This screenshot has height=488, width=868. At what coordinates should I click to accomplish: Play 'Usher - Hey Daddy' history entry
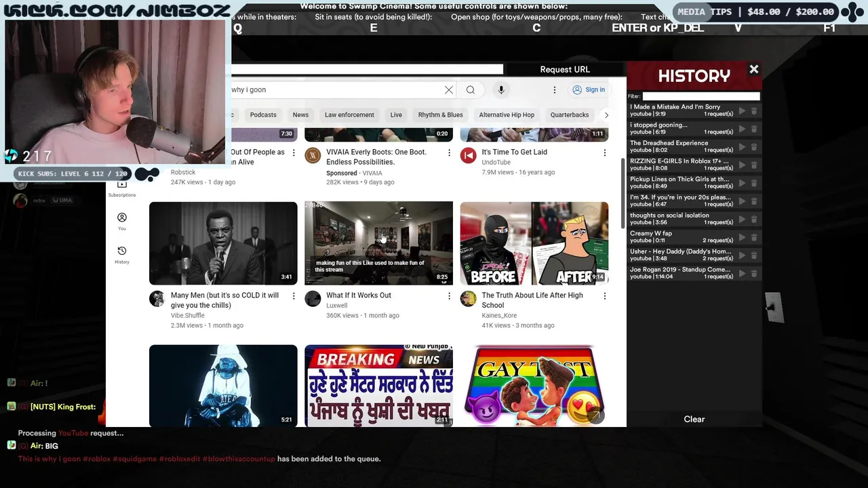click(x=742, y=256)
